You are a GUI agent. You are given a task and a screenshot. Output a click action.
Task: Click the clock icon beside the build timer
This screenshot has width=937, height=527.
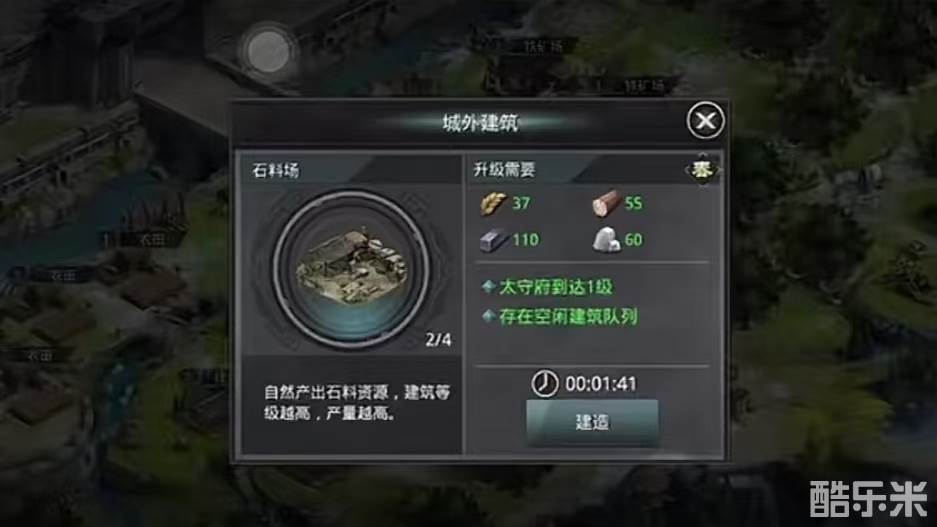point(545,383)
